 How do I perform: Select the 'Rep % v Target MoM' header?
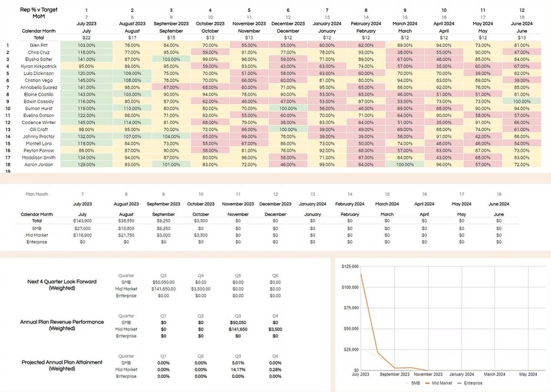[39, 13]
